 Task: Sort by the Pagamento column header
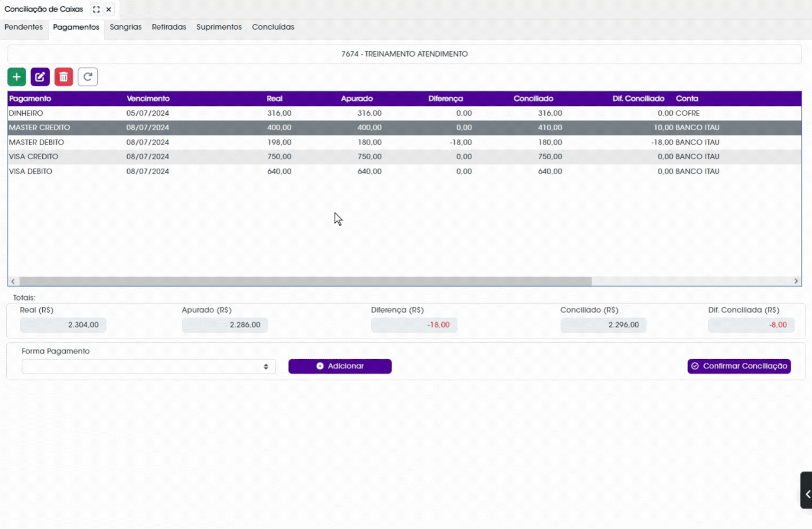coord(30,99)
